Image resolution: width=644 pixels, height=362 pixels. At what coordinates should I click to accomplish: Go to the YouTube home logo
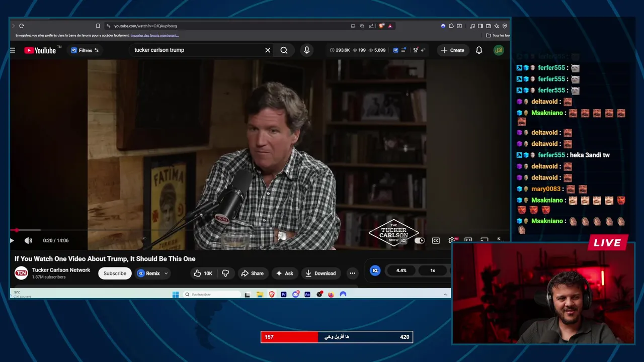coord(40,50)
